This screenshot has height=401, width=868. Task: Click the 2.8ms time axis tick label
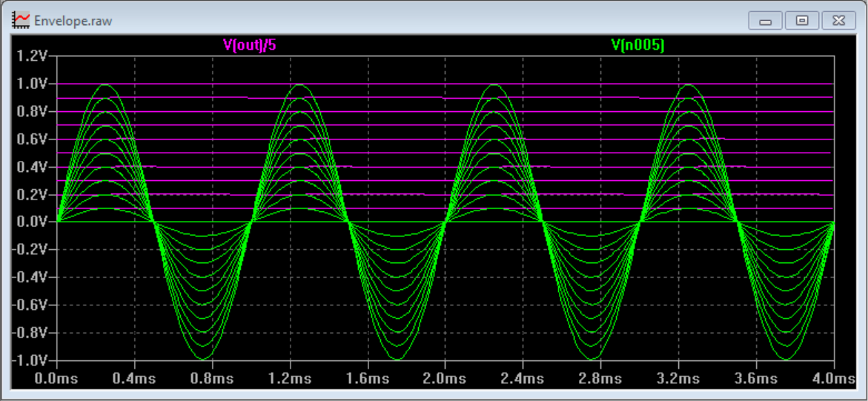pyautogui.click(x=600, y=378)
